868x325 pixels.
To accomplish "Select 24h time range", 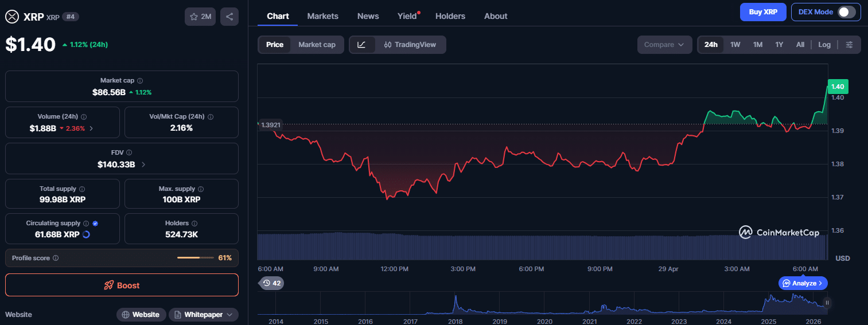I will coord(711,45).
